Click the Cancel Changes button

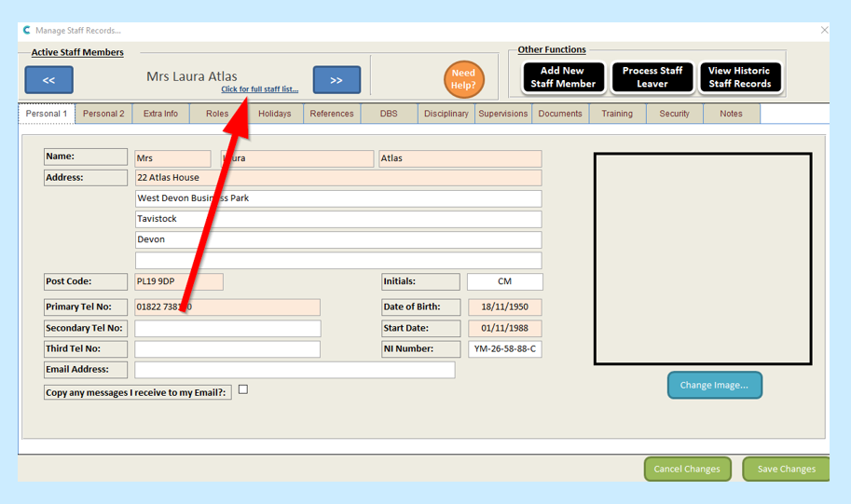687,469
